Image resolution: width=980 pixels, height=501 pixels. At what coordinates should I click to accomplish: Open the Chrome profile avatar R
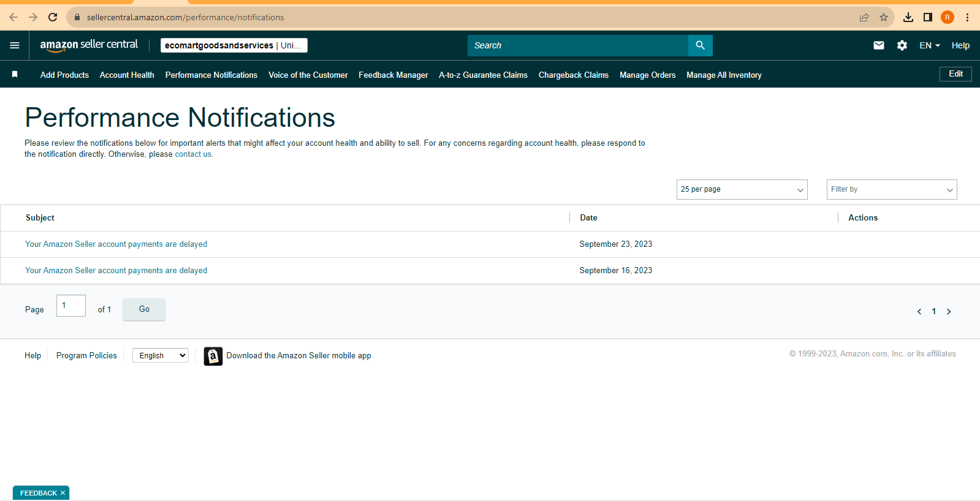point(948,17)
